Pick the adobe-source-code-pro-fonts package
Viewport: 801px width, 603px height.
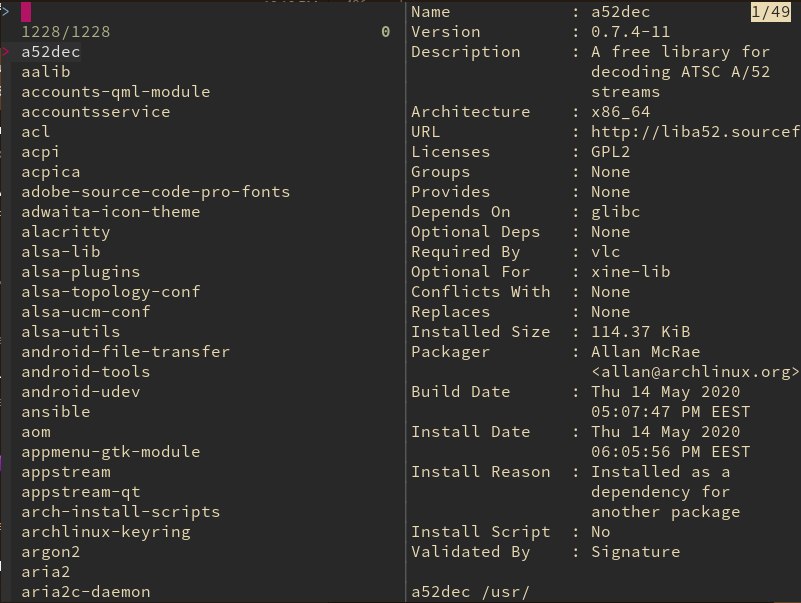(155, 192)
